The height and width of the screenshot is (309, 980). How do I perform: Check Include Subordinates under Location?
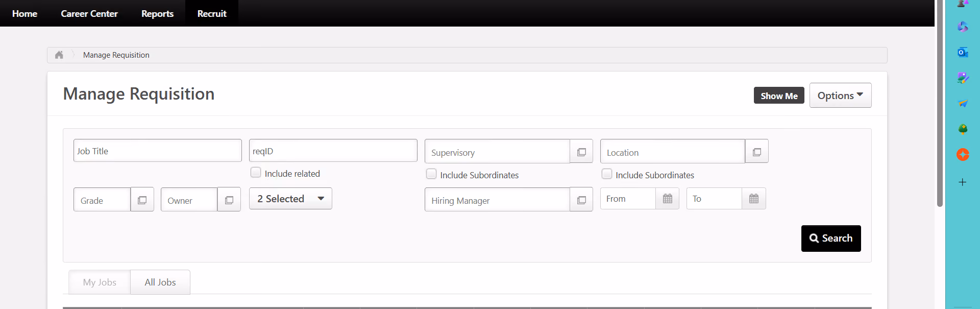coord(607,174)
